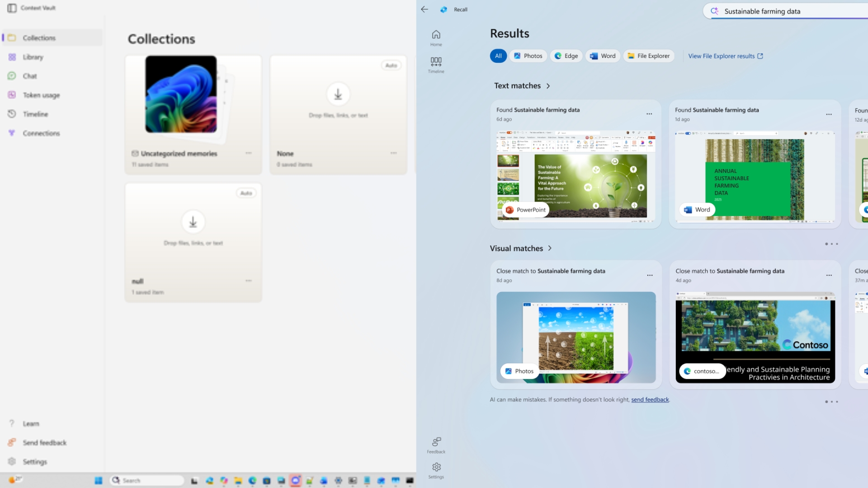Open more options on Word result card
Image resolution: width=868 pixels, height=488 pixels.
829,114
